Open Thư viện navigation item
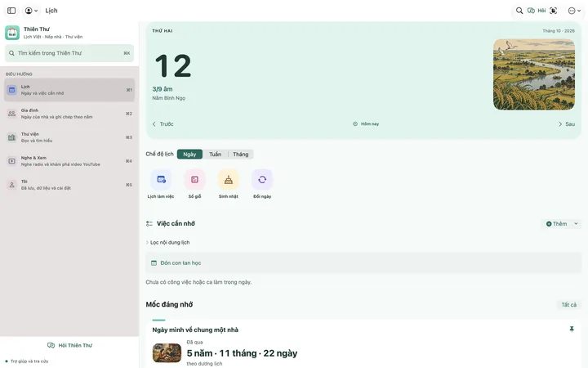 point(69,137)
